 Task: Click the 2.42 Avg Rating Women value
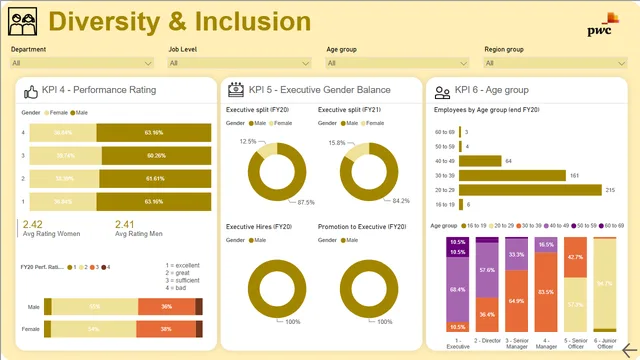[33, 224]
